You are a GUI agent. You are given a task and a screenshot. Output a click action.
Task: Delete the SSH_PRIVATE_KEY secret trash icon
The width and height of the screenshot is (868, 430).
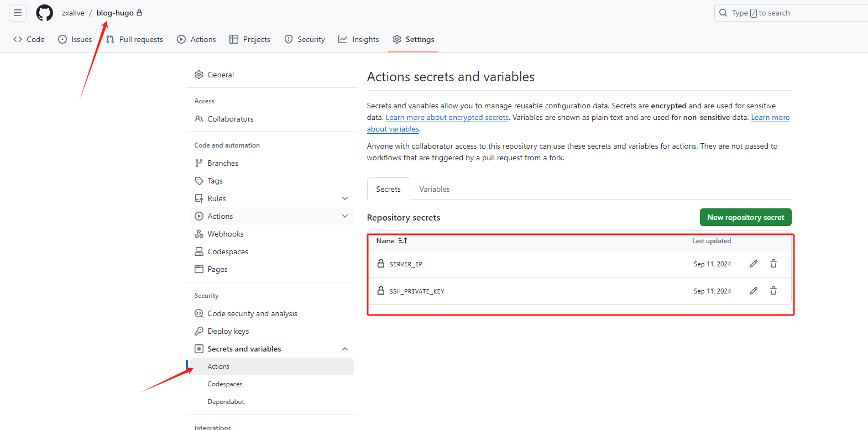tap(773, 291)
